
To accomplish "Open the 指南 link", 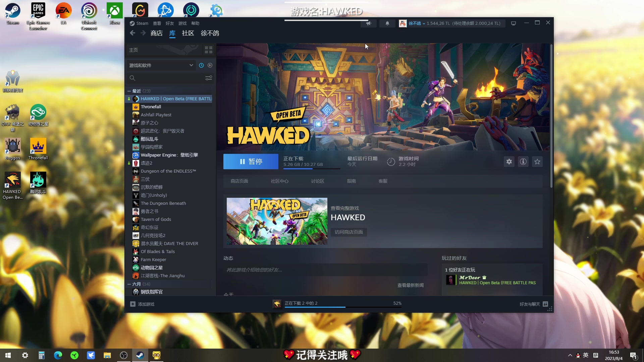I will click(x=352, y=181).
